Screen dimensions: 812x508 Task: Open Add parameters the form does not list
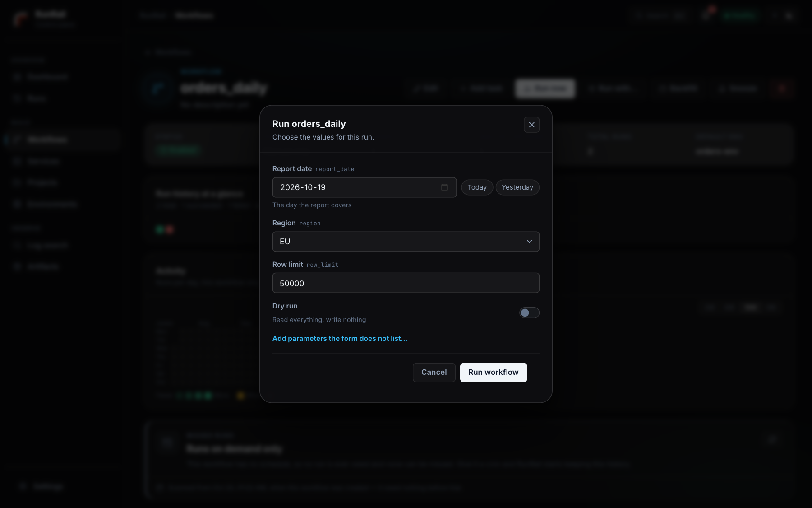tap(340, 339)
